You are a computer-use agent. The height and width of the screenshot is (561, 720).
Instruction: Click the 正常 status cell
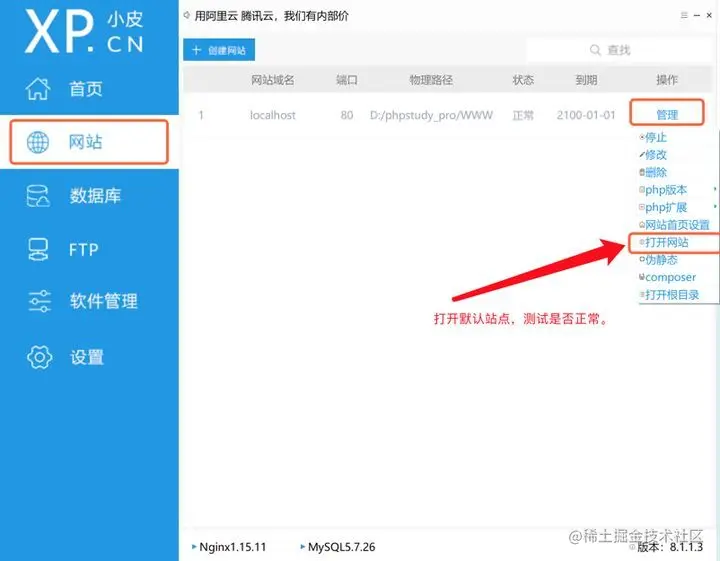523,115
